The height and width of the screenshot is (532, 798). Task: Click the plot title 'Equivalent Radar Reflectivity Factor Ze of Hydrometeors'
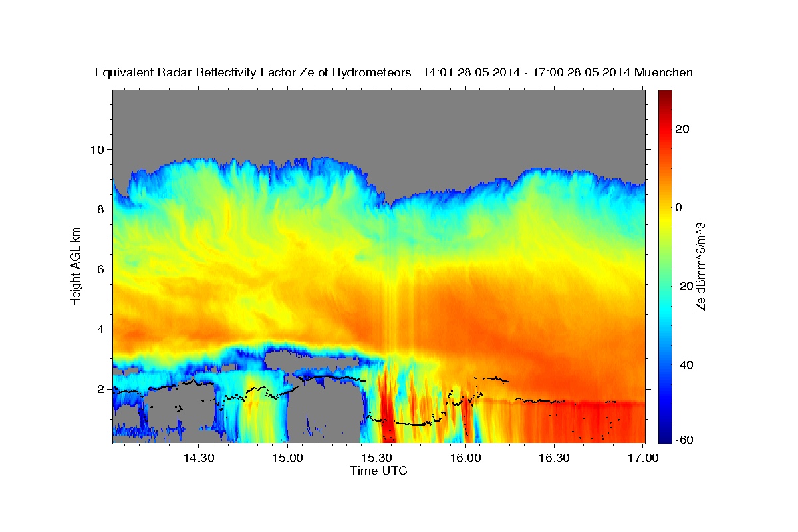click(253, 72)
